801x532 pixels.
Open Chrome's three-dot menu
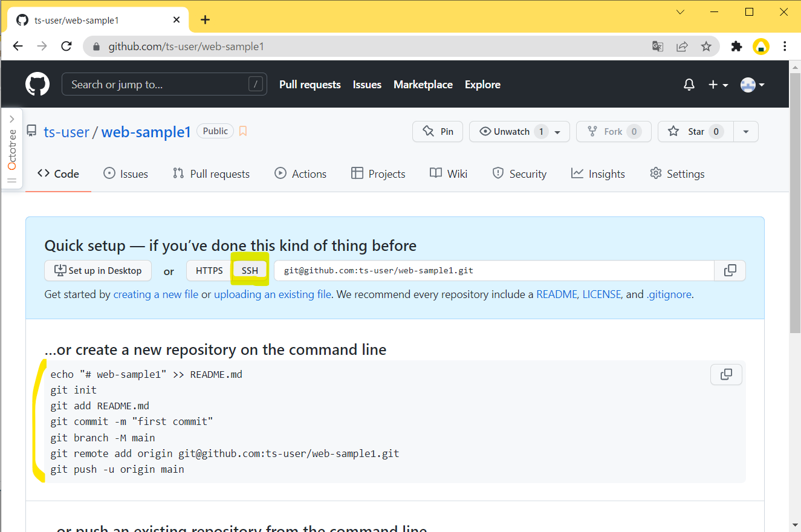coord(785,47)
